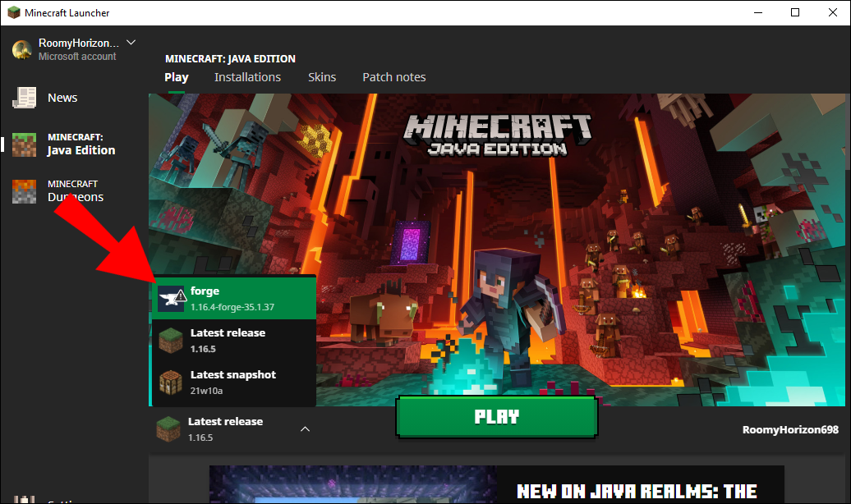
Task: Click the crafting table icon for Latest snapshot
Action: tap(170, 383)
